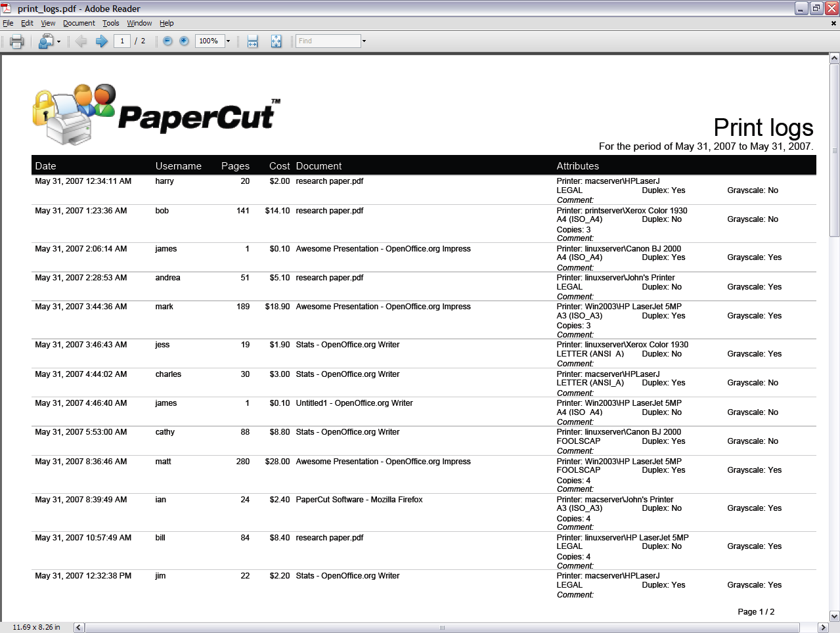Viewport: 840px width, 633px height.
Task: Open the File menu
Action: coord(8,23)
